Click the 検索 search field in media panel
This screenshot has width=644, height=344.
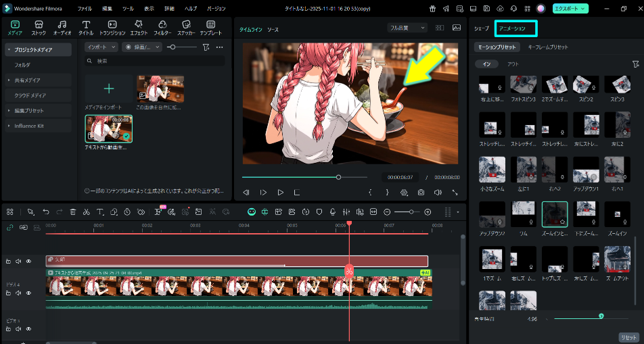point(155,61)
